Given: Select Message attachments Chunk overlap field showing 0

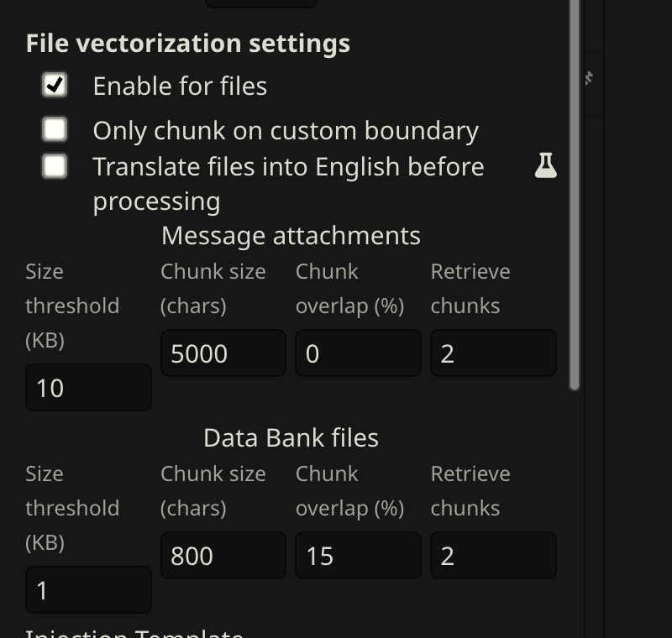Looking at the screenshot, I should click(x=357, y=353).
